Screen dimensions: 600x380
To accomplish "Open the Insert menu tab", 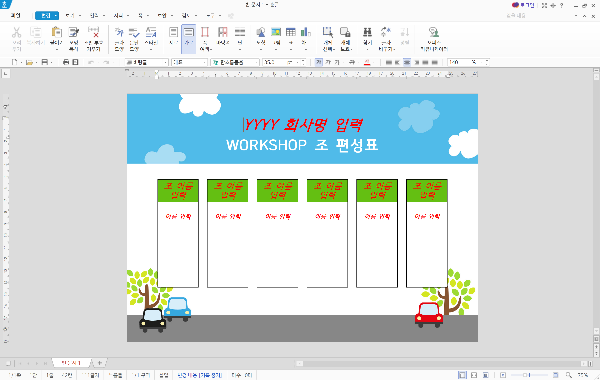I will point(94,16).
